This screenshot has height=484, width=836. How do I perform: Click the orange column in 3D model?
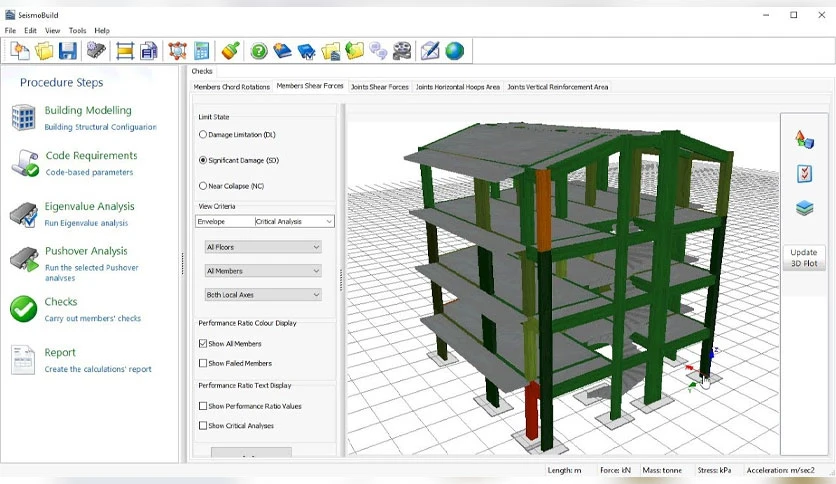[x=543, y=210]
